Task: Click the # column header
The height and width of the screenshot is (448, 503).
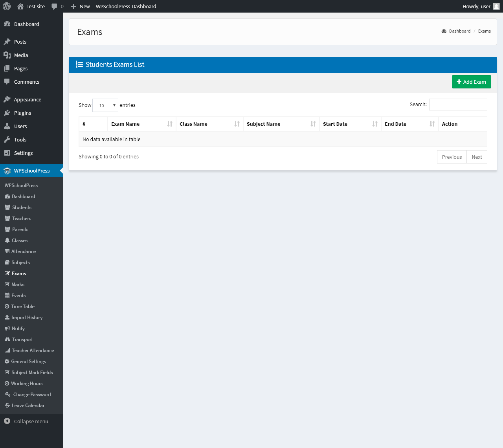Action: [93, 124]
